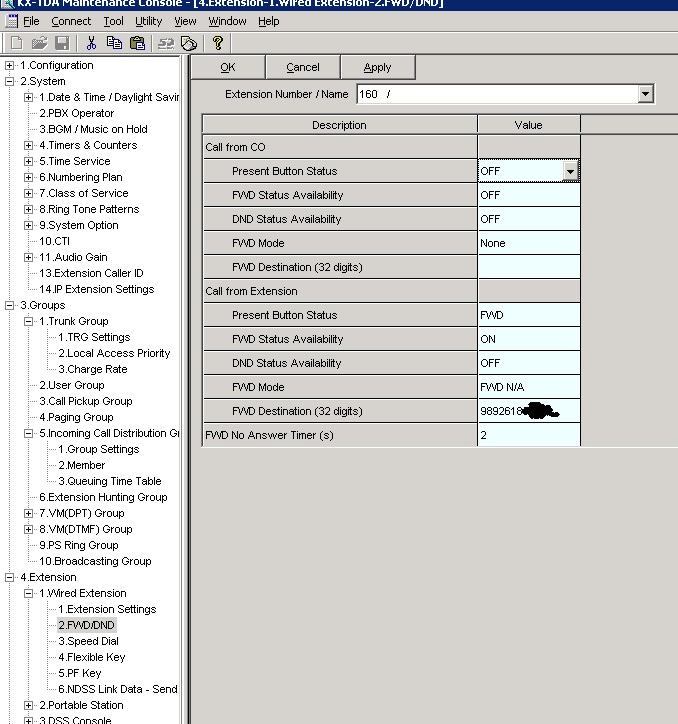This screenshot has height=724, width=678.
Task: Expand the 7.Class of Service node
Action: pos(29,193)
